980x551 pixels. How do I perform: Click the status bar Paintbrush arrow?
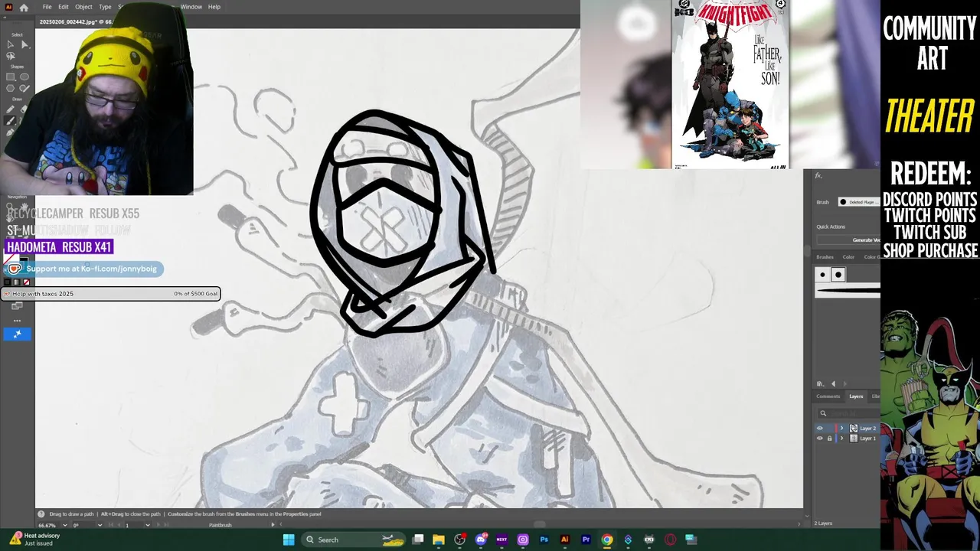pyautogui.click(x=273, y=525)
